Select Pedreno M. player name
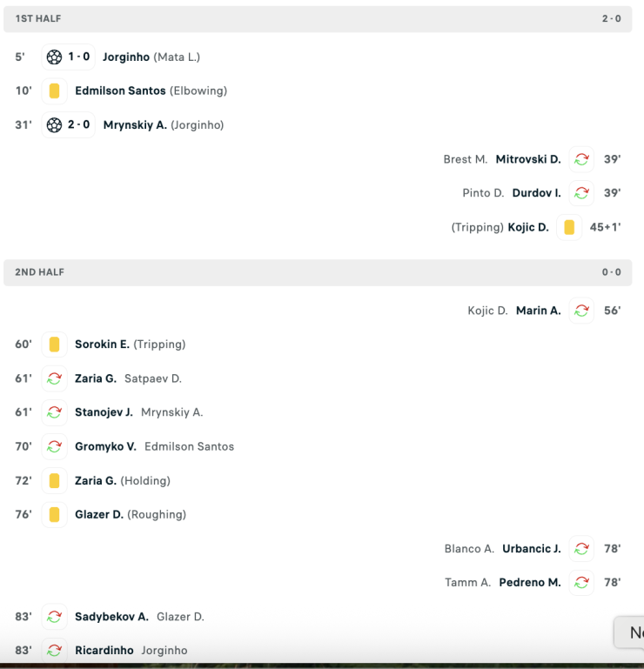Image resolution: width=644 pixels, height=669 pixels. click(530, 582)
